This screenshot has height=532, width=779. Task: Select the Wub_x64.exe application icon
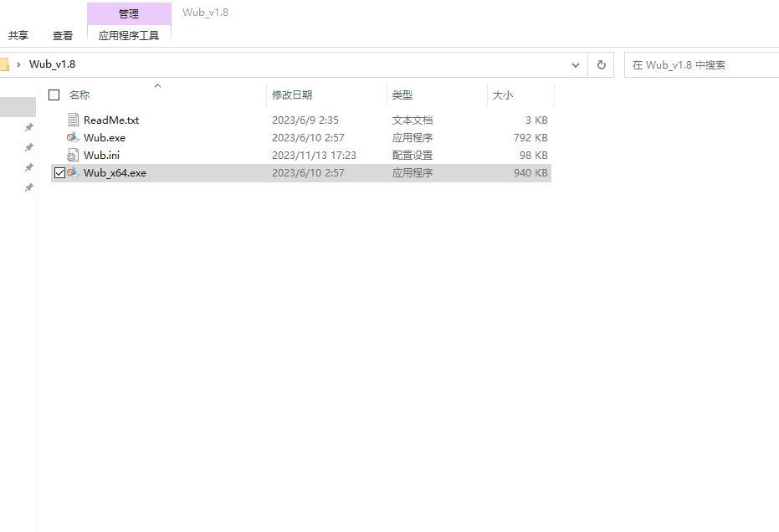point(74,173)
